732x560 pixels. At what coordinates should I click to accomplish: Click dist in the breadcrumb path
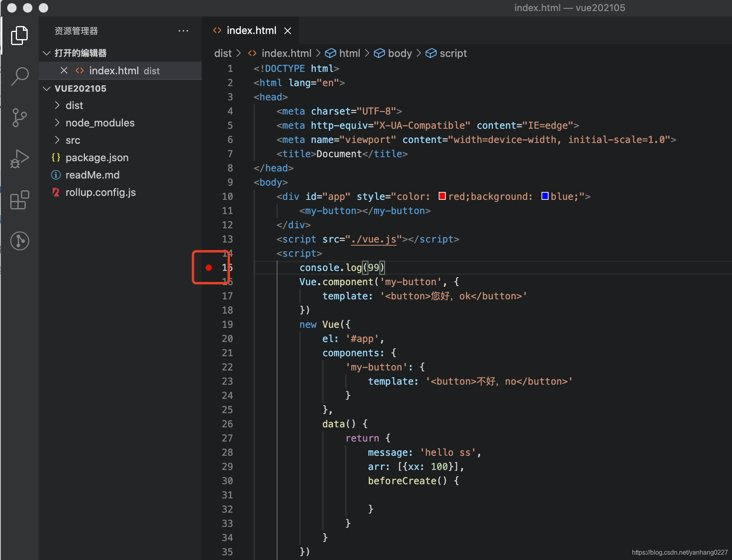tap(223, 53)
